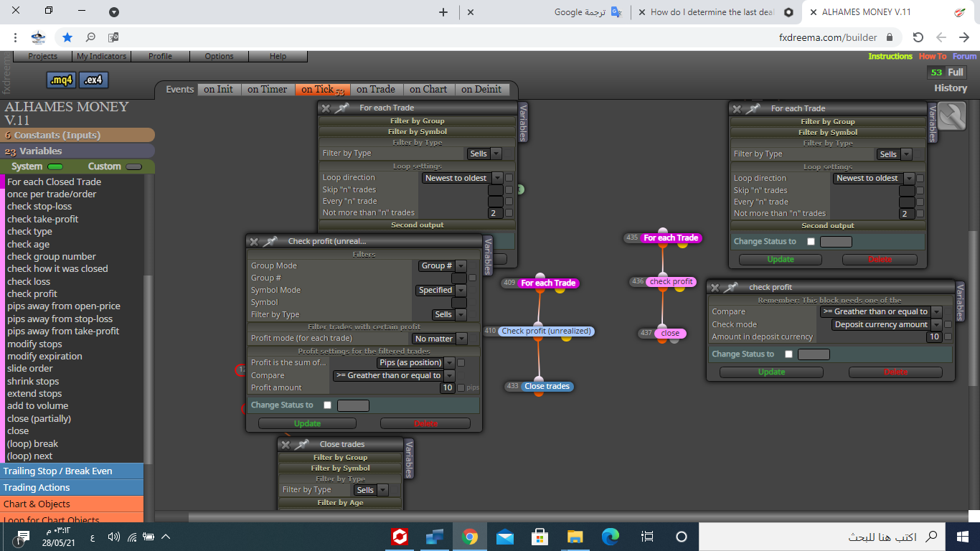Click the .ex4 export icon
The image size is (980, 551).
pyautogui.click(x=93, y=80)
